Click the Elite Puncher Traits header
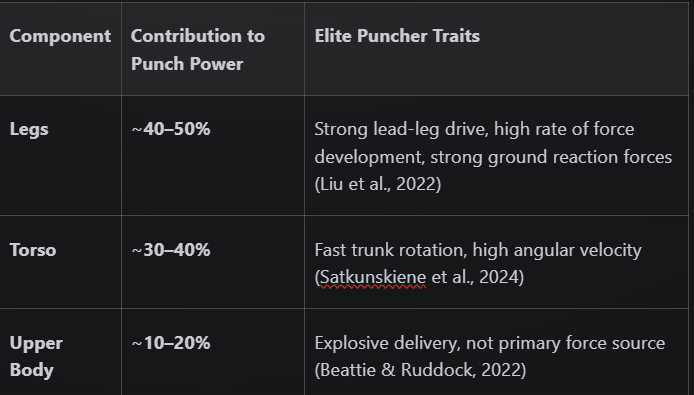 [397, 36]
